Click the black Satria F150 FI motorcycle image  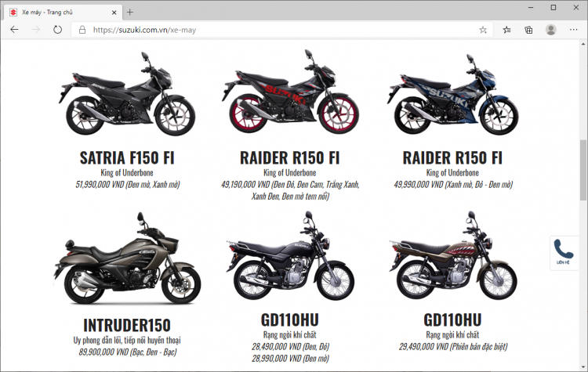(x=127, y=94)
